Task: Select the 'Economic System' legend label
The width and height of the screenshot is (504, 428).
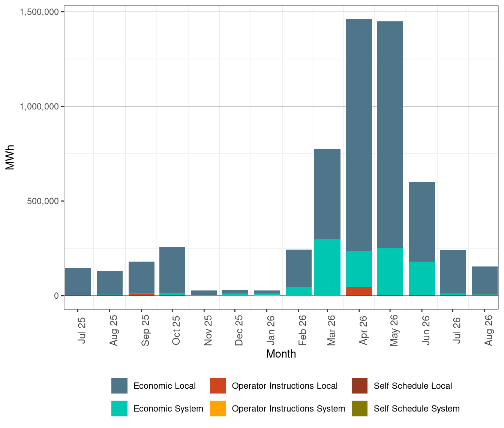Action: [x=168, y=409]
